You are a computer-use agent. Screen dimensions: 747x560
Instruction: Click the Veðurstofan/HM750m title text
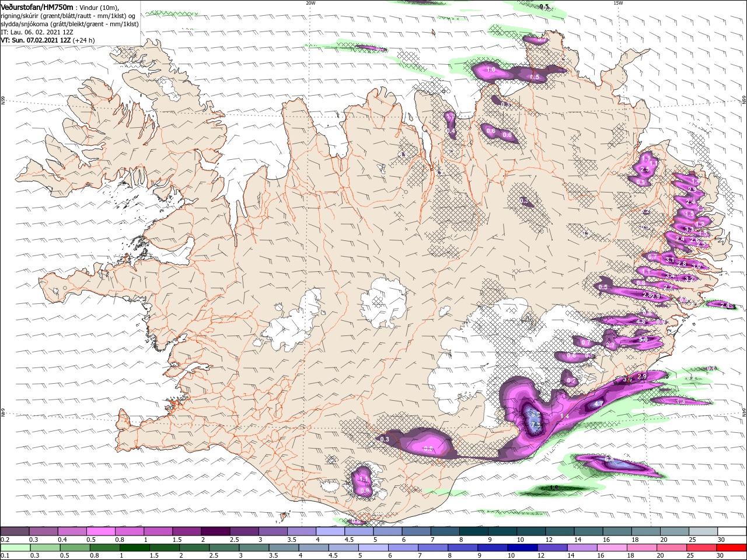[x=37, y=6]
